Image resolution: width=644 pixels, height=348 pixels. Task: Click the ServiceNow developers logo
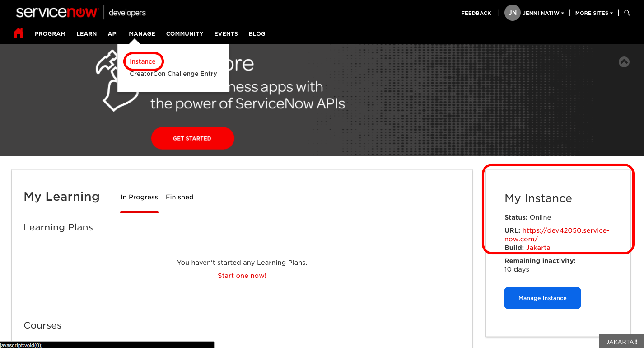coord(81,12)
